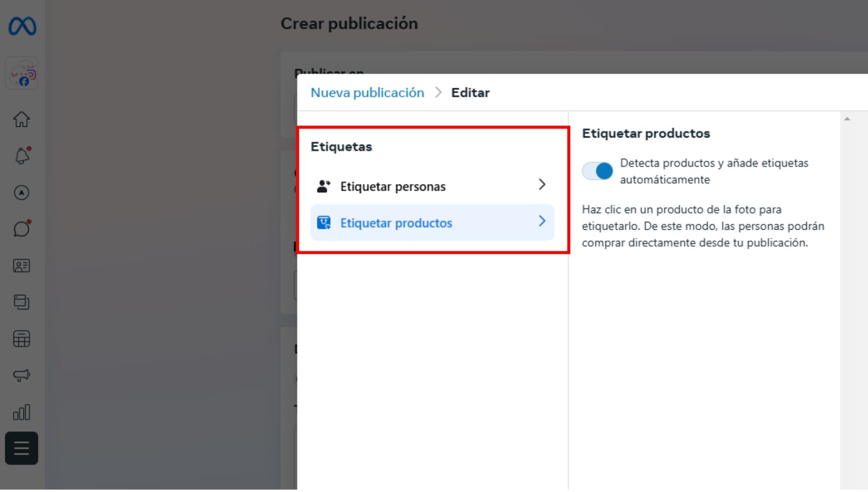868x492 pixels.
Task: Toggle automatic product detection switch
Action: [598, 171]
